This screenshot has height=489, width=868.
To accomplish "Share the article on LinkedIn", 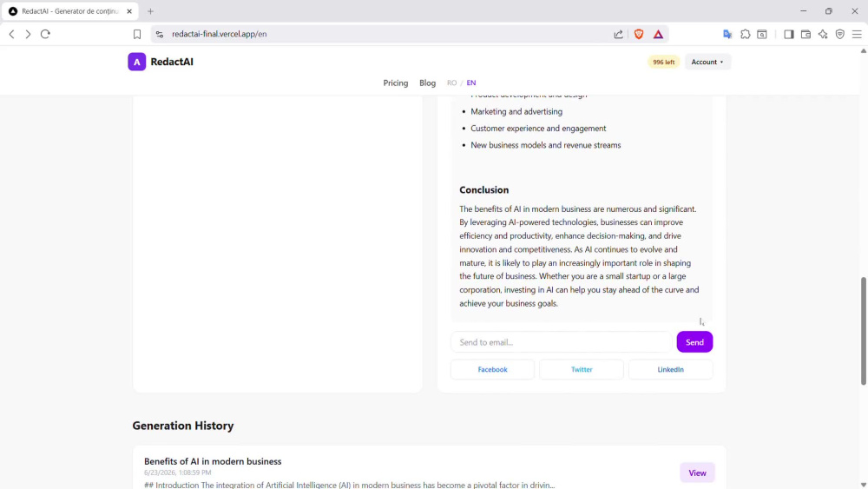I will pyautogui.click(x=670, y=369).
